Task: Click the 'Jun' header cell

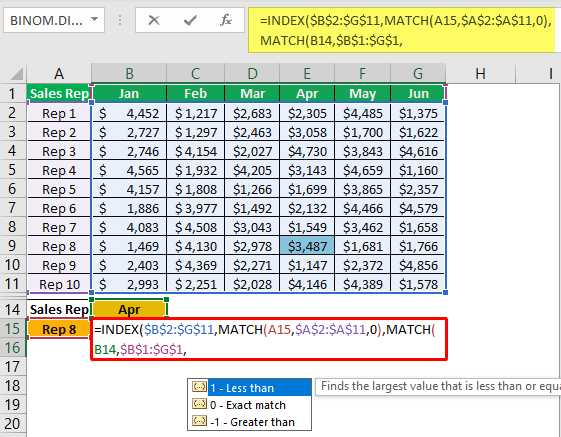Action: (418, 93)
